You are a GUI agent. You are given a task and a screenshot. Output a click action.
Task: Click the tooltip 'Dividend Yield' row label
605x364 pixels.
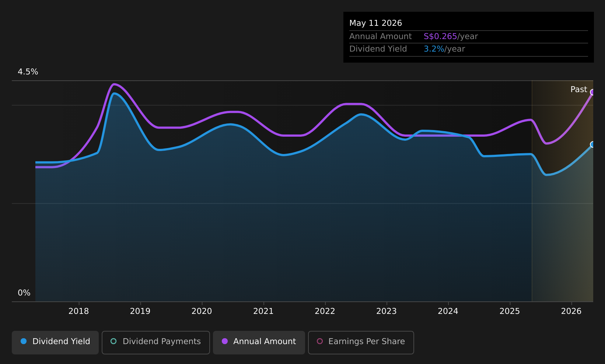(x=378, y=49)
